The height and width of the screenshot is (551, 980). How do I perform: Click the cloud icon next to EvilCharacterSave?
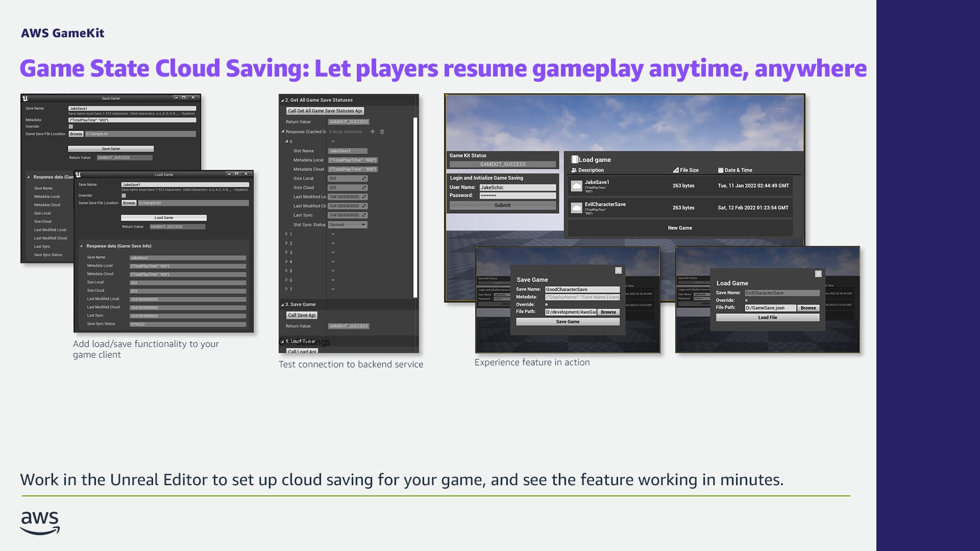[x=576, y=208]
